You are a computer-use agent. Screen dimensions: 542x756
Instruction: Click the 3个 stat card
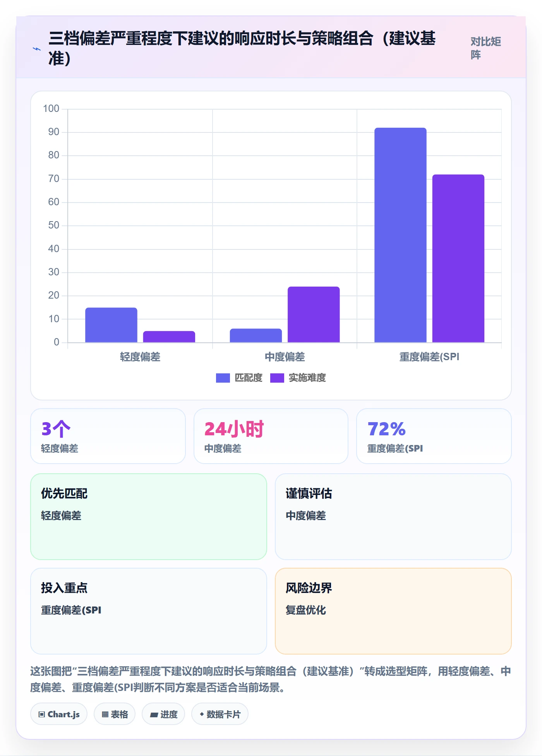click(x=108, y=436)
